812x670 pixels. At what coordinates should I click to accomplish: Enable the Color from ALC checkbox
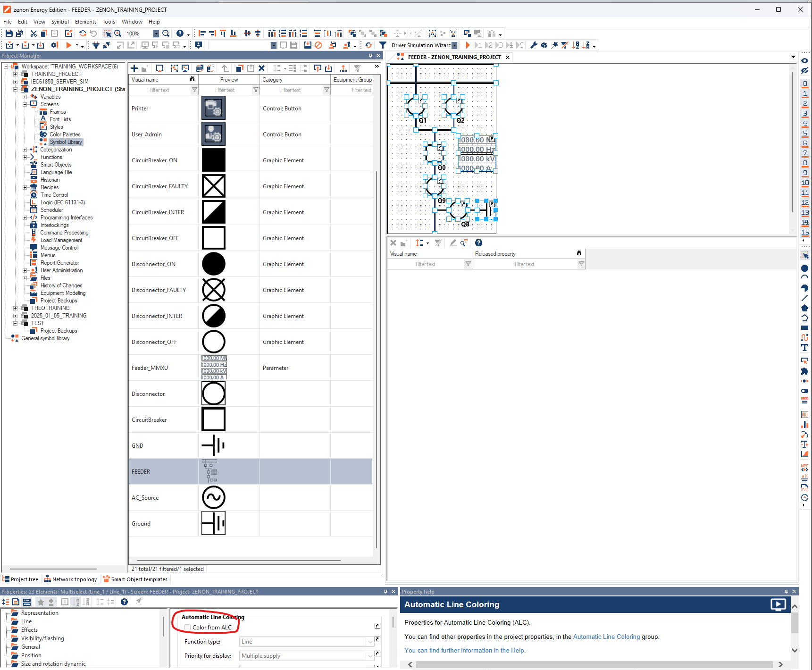click(x=188, y=627)
